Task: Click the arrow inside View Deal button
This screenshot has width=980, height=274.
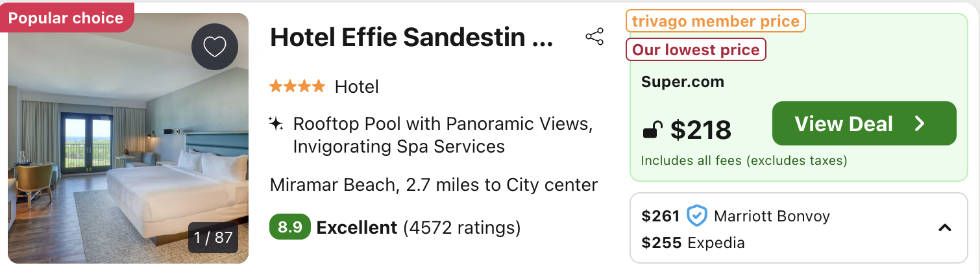Action: coord(920,123)
